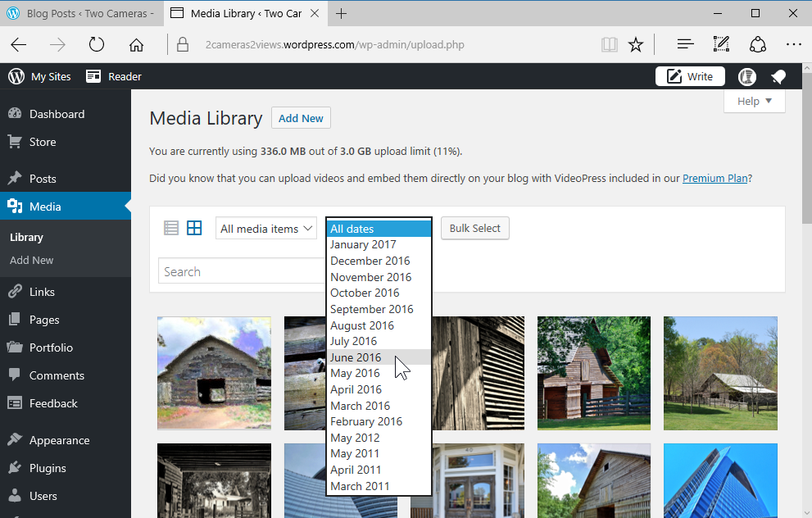The image size is (812, 518).
Task: Select January 2017 date option
Action: tap(363, 244)
